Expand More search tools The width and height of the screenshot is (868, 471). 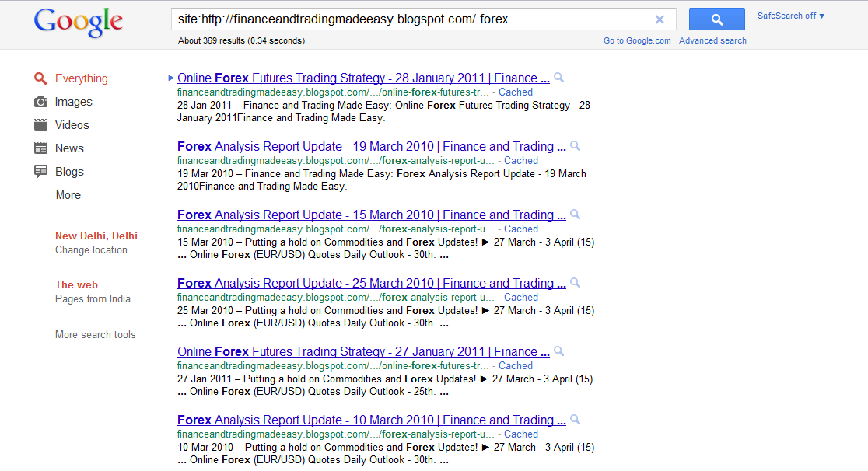click(x=95, y=334)
